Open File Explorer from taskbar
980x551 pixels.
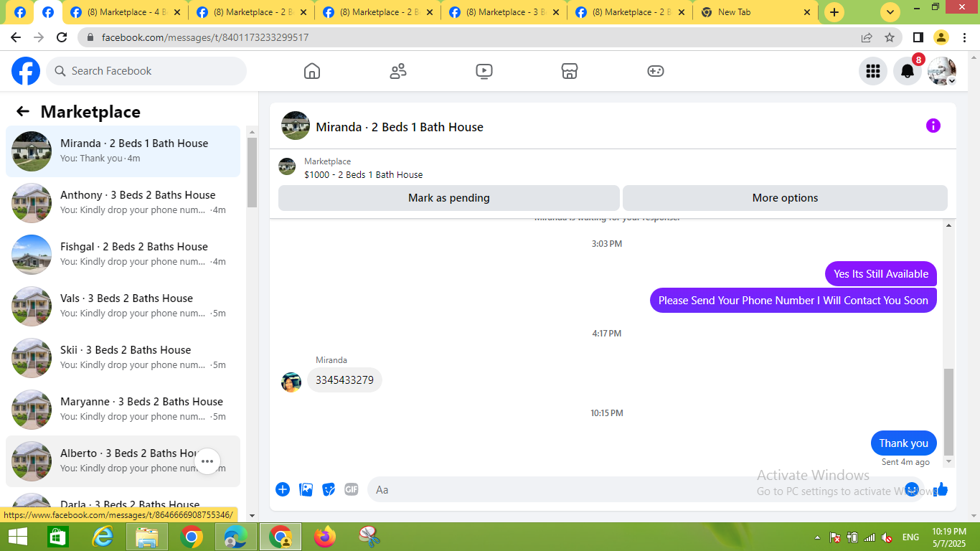pyautogui.click(x=147, y=537)
